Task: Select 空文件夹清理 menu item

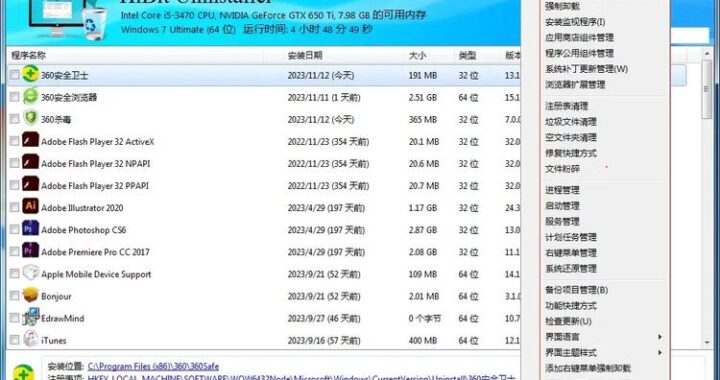Action: tap(571, 137)
